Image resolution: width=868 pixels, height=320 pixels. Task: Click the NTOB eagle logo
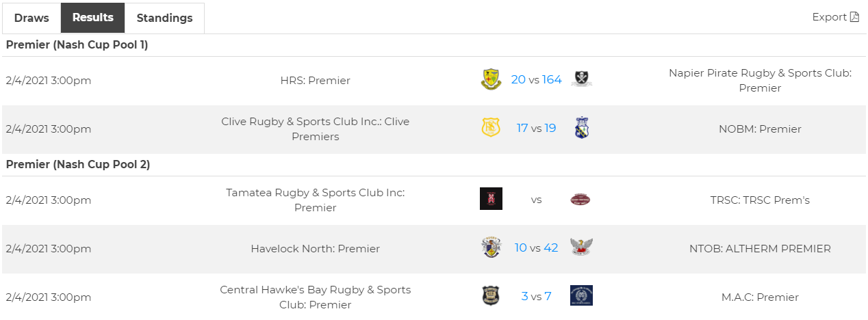click(581, 248)
